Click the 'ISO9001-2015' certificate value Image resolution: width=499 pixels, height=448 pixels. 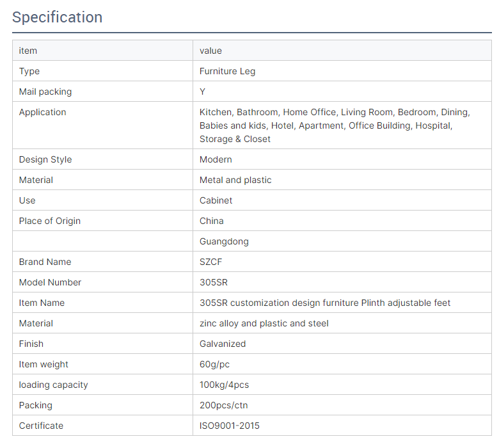tap(230, 426)
